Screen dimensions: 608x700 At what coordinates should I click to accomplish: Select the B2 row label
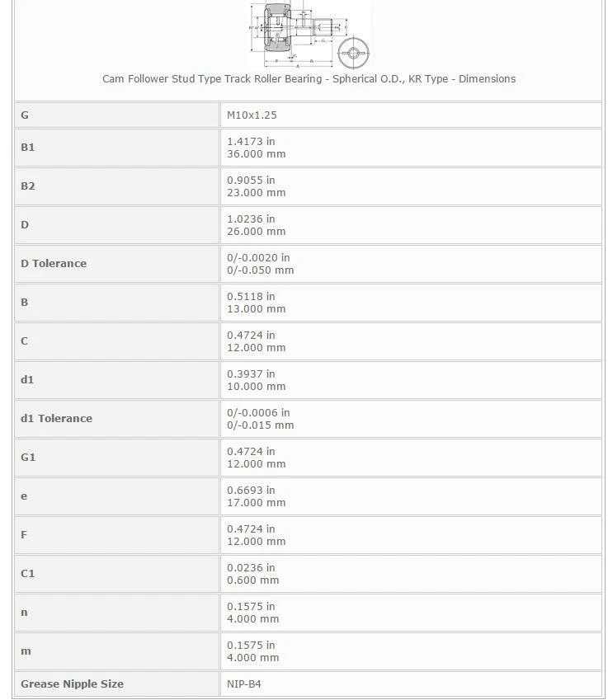(28, 186)
